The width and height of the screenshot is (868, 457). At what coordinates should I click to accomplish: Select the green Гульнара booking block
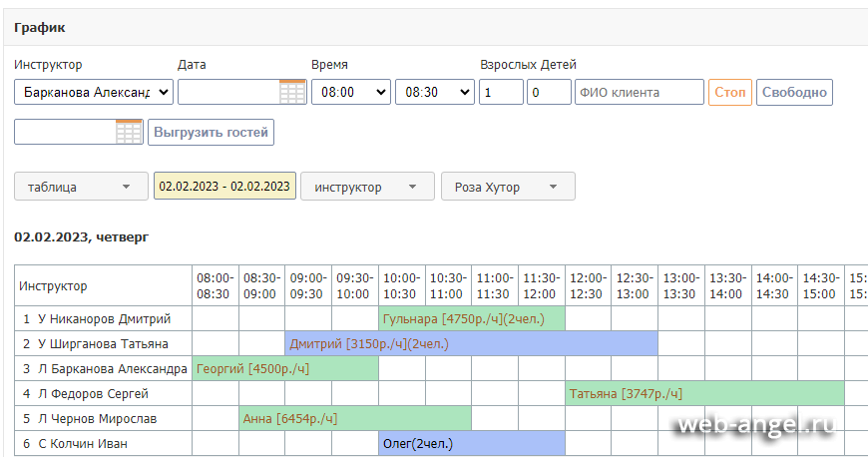[x=472, y=318]
